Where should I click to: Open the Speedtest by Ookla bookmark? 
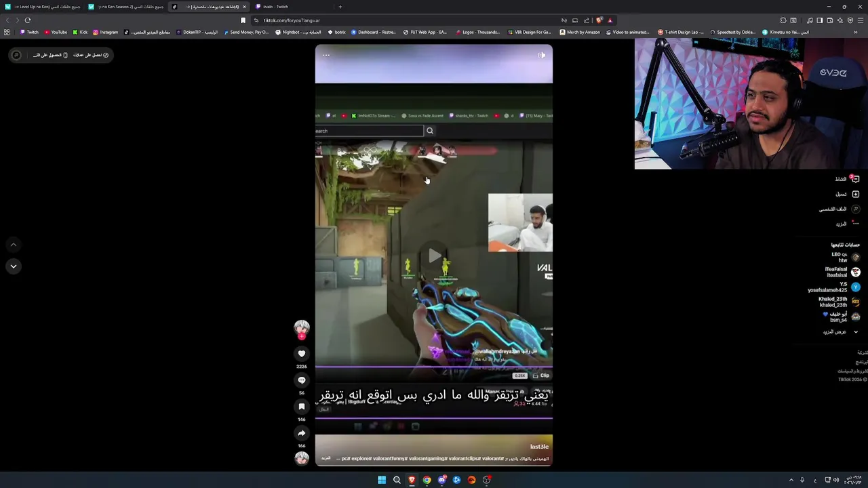[732, 32]
